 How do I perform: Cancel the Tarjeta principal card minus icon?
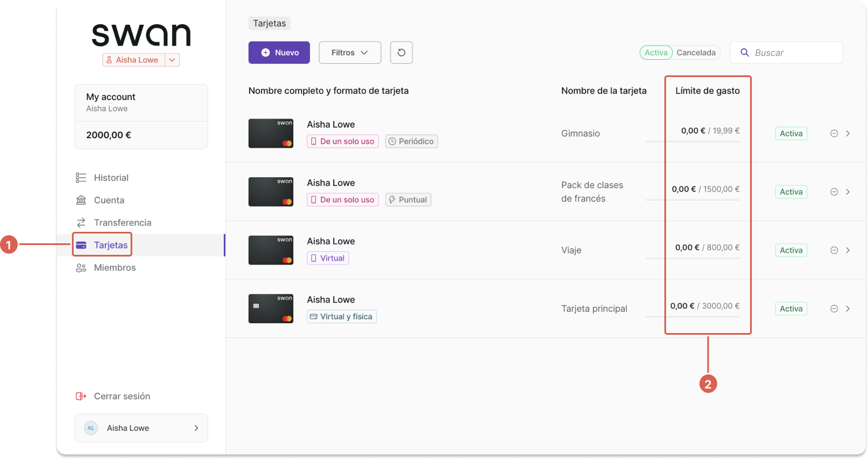[x=834, y=309]
